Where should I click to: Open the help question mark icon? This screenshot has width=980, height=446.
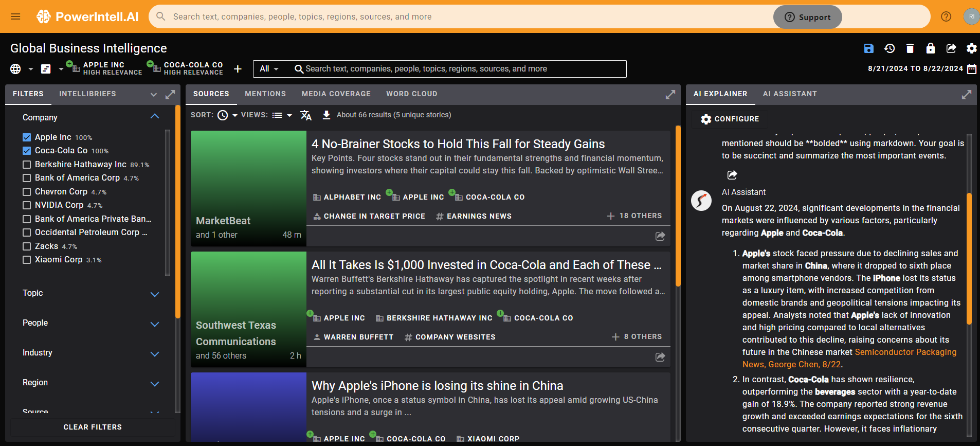point(946,16)
